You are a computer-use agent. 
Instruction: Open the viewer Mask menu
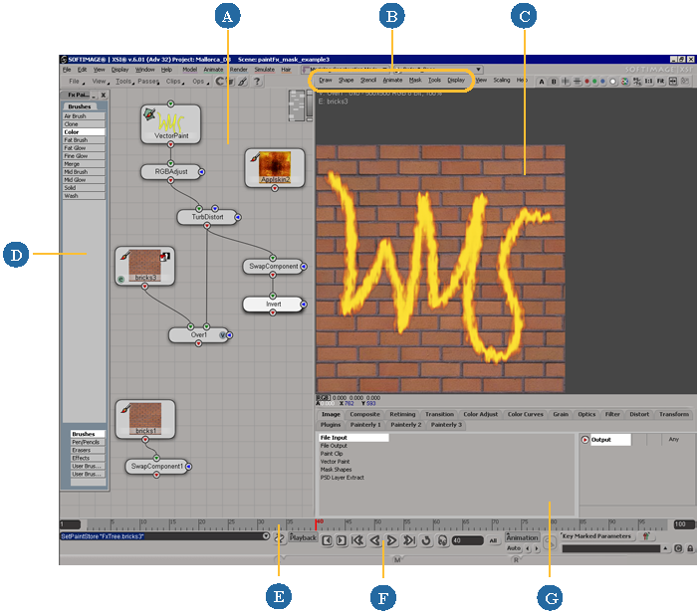coord(415,81)
